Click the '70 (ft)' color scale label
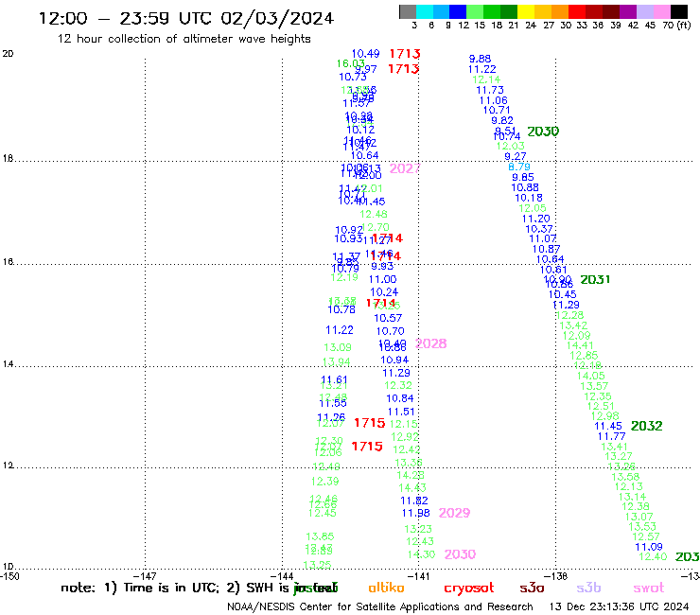 (676, 26)
